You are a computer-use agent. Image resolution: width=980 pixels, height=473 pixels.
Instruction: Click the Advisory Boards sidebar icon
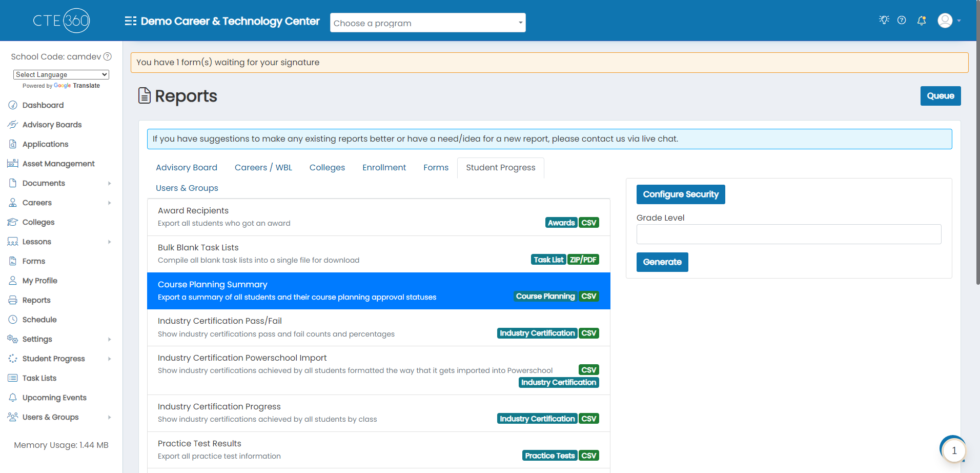point(13,125)
